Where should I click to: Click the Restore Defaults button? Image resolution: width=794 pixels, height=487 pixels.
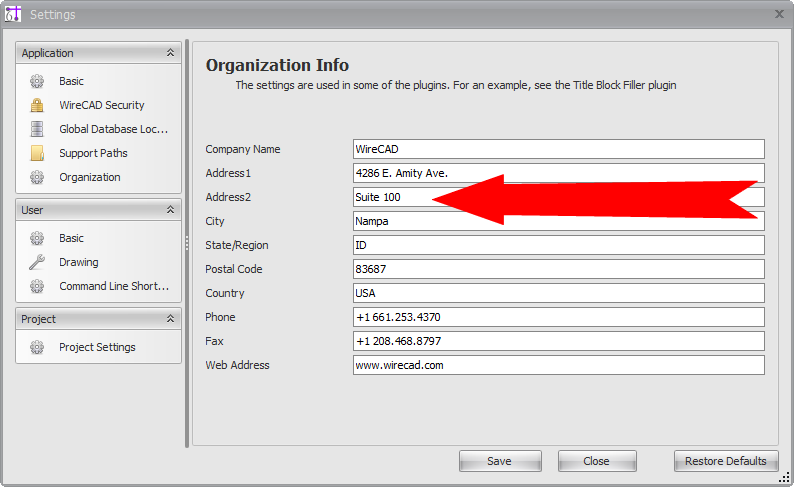[726, 461]
